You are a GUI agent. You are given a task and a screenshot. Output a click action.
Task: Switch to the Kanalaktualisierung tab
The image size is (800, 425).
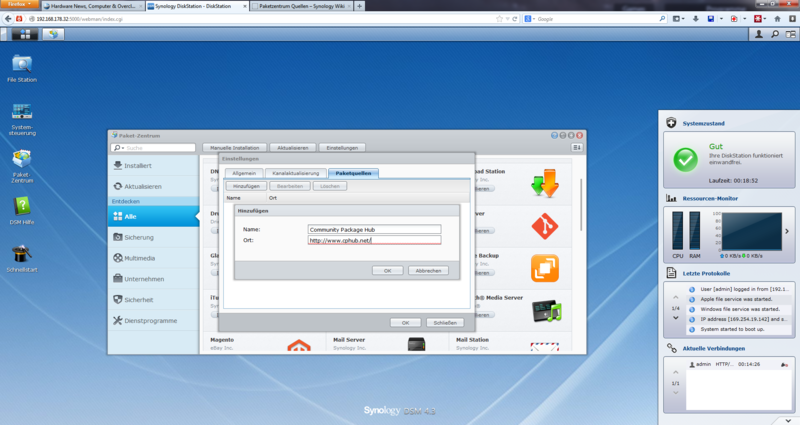tap(296, 173)
